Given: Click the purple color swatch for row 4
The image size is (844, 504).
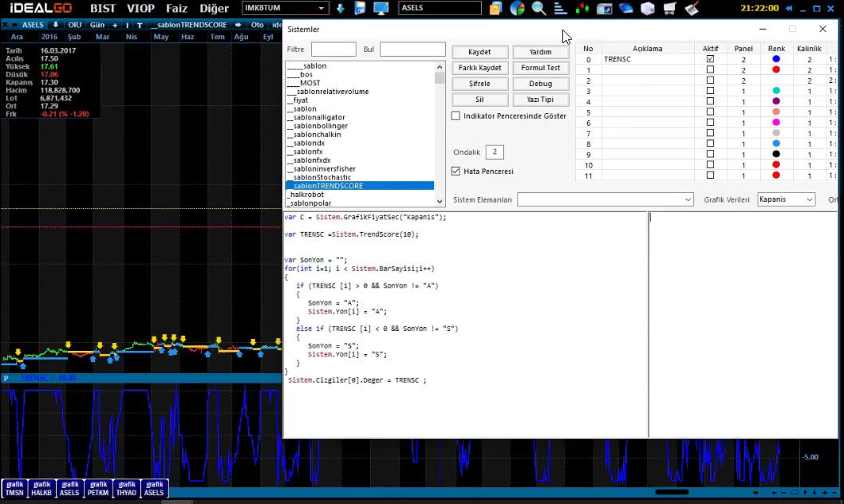Looking at the screenshot, I should click(776, 101).
